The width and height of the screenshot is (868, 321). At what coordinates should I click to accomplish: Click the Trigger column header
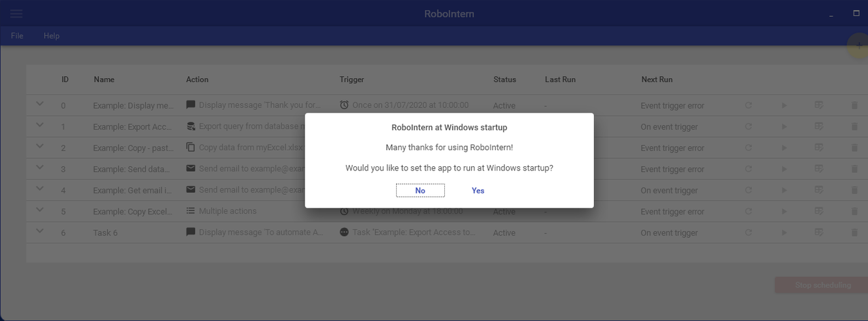352,79
